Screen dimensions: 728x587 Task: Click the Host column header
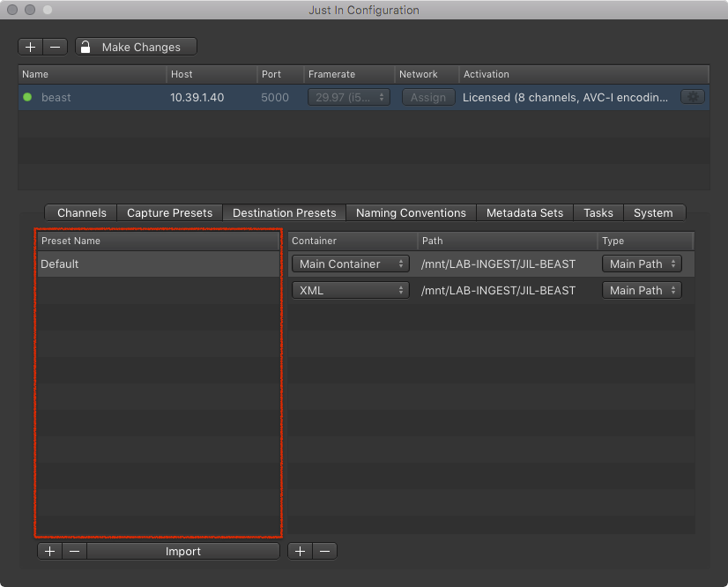tap(212, 74)
